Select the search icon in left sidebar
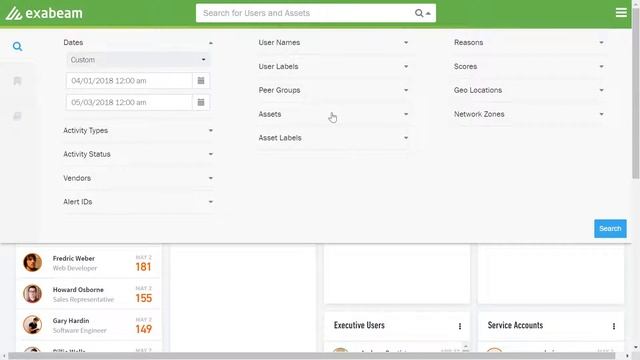This screenshot has width=640, height=360. pos(17,46)
